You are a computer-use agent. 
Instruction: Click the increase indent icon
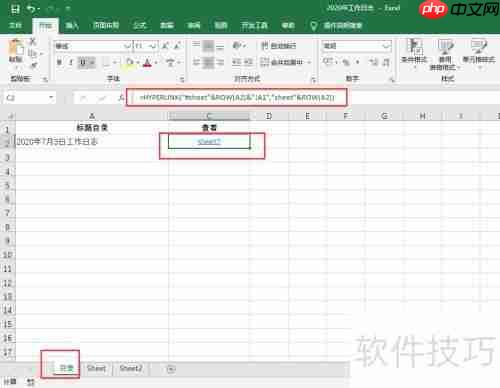click(x=248, y=62)
